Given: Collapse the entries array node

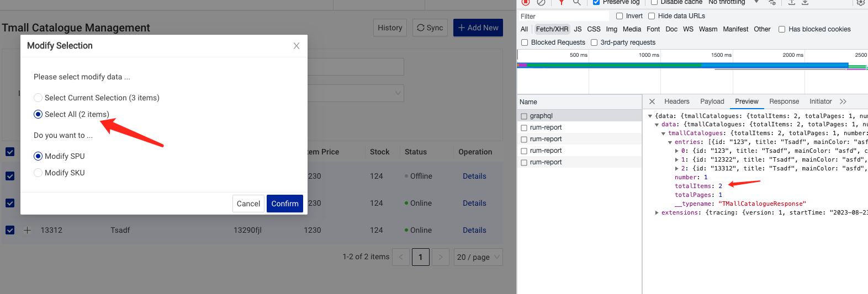Looking at the screenshot, I should pyautogui.click(x=670, y=142).
